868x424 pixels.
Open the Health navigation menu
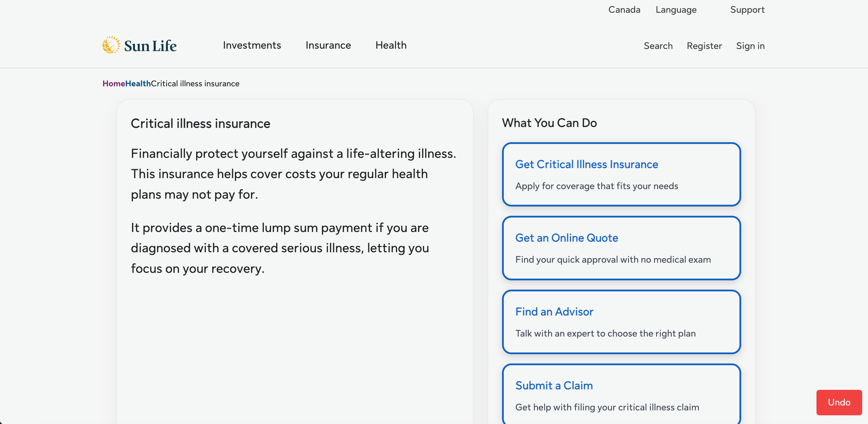(x=391, y=45)
